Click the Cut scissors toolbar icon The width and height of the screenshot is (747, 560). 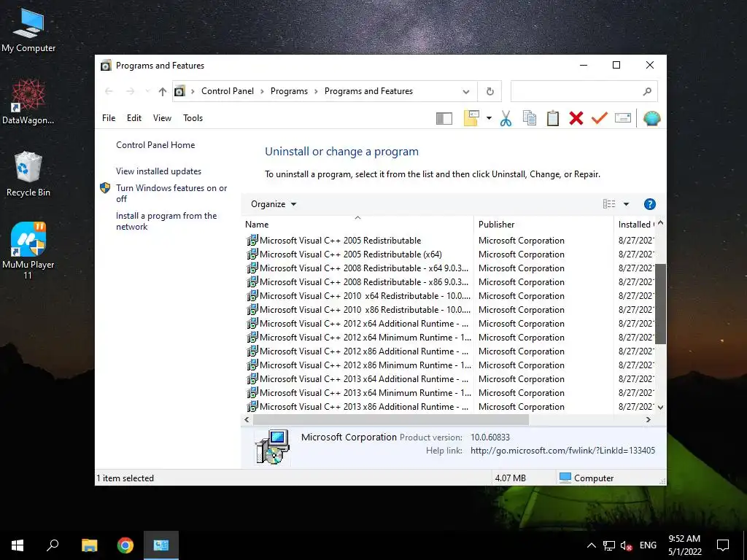(x=506, y=118)
